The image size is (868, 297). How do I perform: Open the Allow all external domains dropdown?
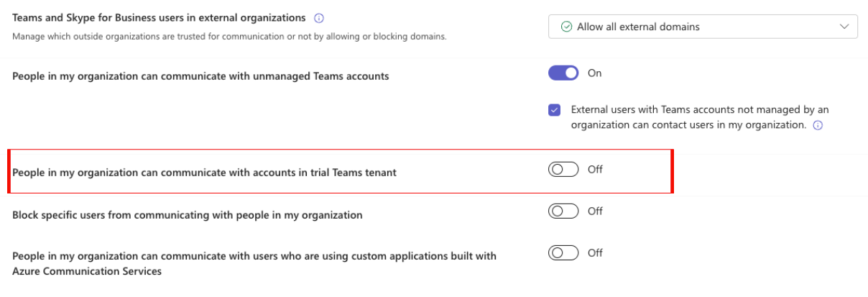point(703,27)
